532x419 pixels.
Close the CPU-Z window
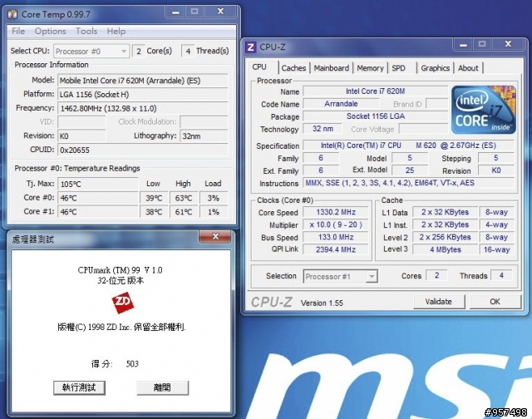508,44
